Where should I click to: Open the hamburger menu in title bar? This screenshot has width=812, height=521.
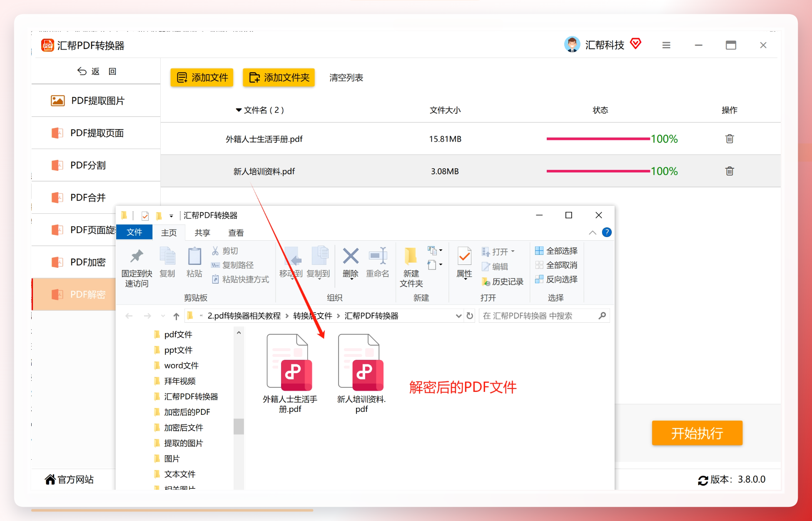(666, 45)
